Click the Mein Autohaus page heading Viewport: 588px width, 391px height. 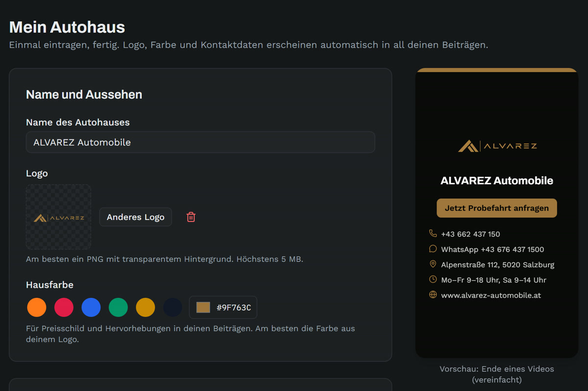(x=67, y=27)
